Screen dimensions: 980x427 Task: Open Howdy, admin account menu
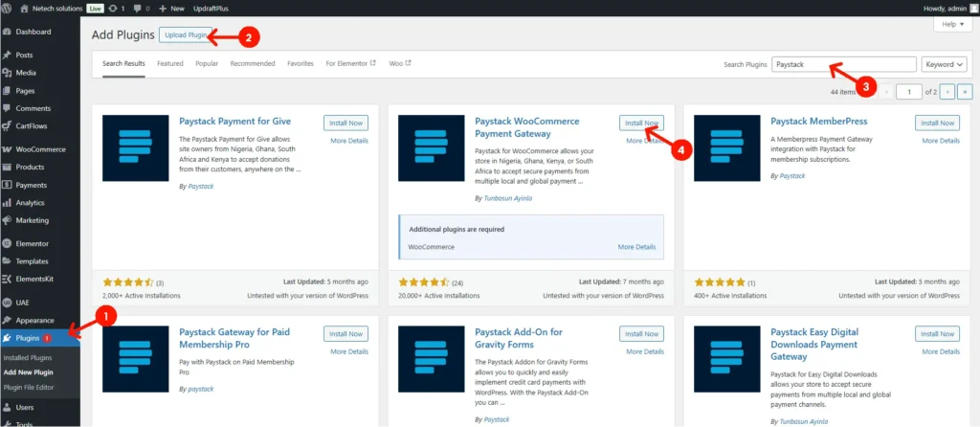(948, 9)
